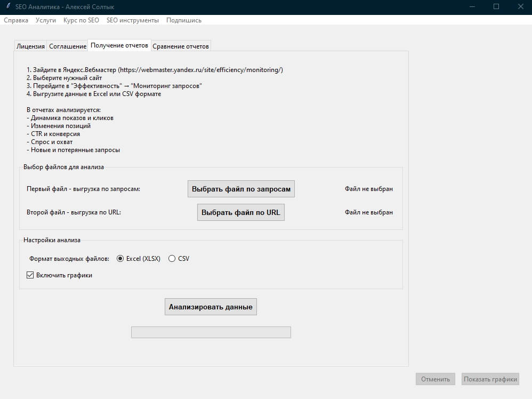Open the Услуги menu

[x=45, y=20]
